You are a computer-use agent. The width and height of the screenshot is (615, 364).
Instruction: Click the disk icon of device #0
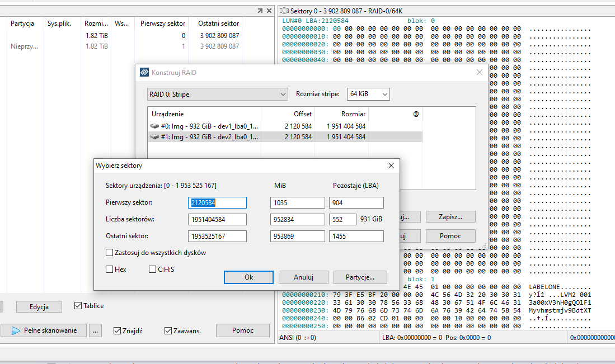point(154,126)
